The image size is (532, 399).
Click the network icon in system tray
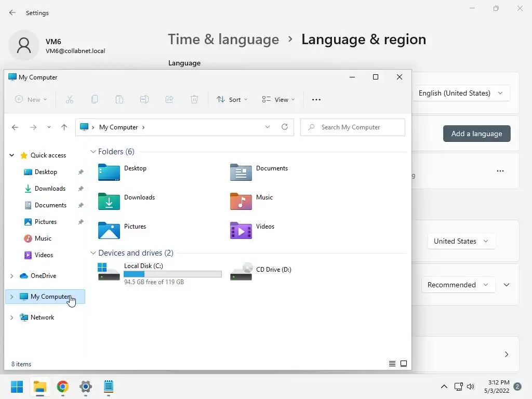point(458,387)
